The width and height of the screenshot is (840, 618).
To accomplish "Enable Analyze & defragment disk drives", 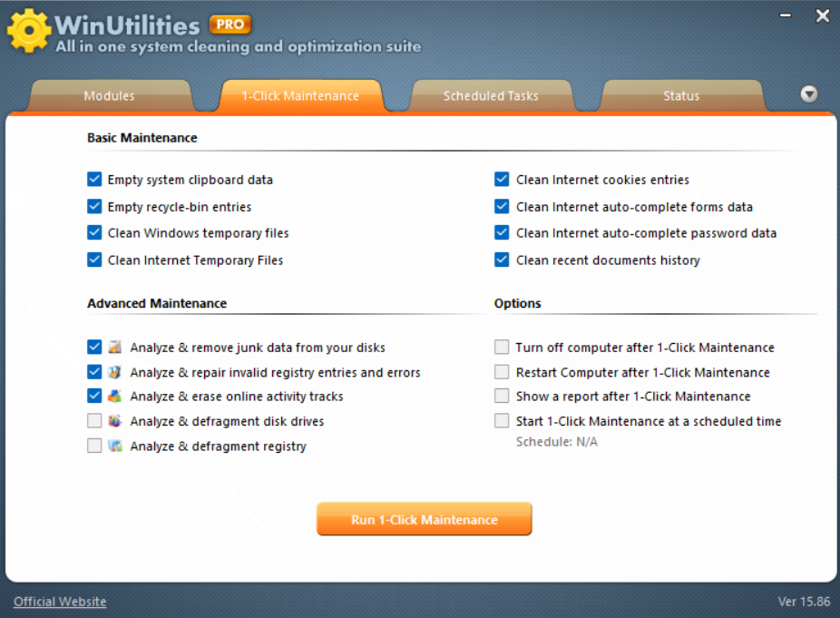I will [94, 421].
